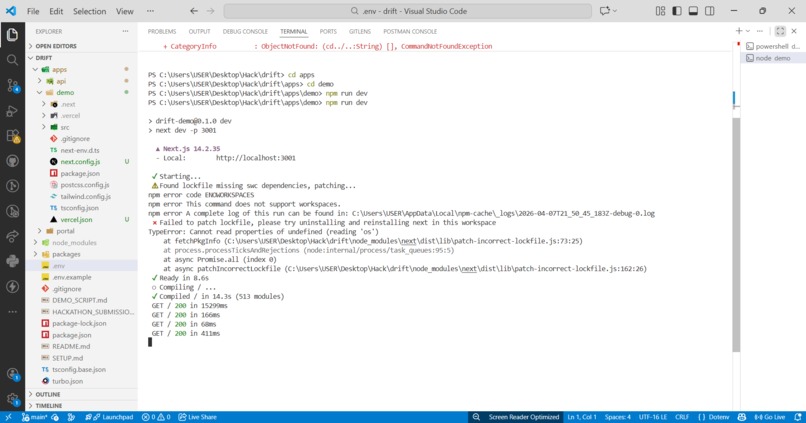Image resolution: width=806 pixels, height=423 pixels.
Task: Open errors and warnings count in status bar
Action: [x=156, y=417]
